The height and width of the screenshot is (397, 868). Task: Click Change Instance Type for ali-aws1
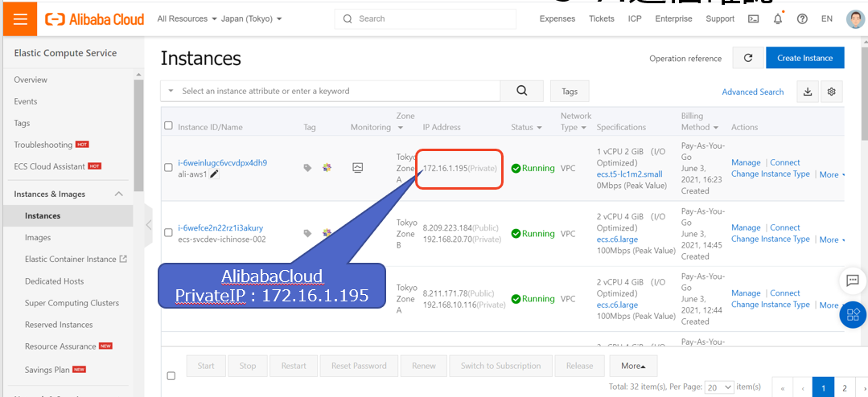tap(771, 174)
